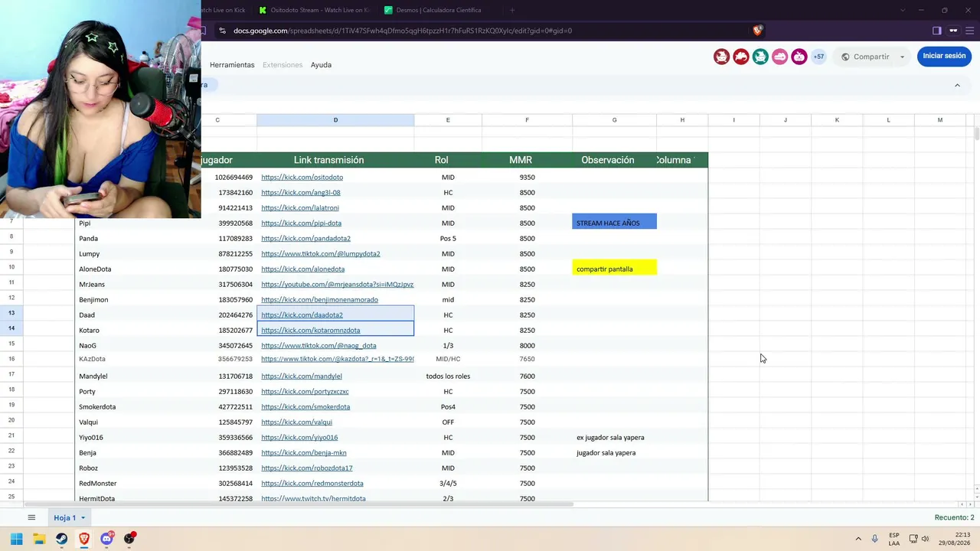Click the second red anonymous viewer avatar
The width and height of the screenshot is (980, 551).
pos(740,57)
